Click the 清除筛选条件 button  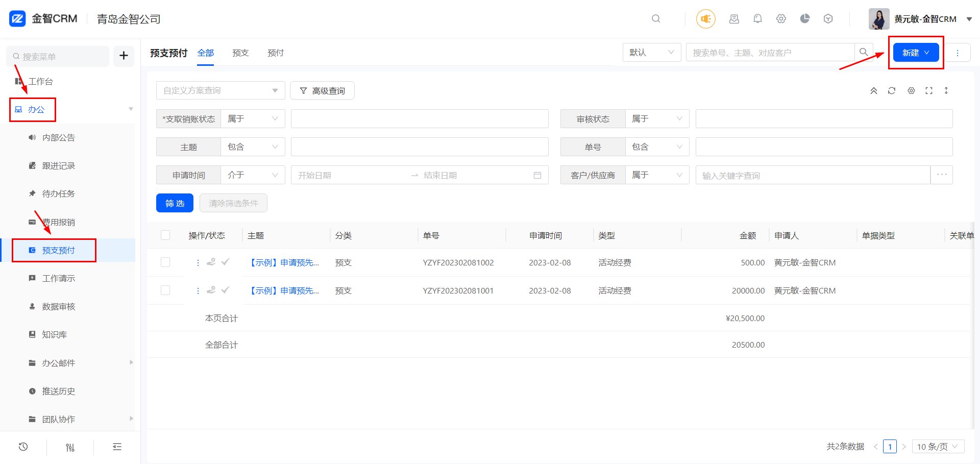(x=233, y=203)
